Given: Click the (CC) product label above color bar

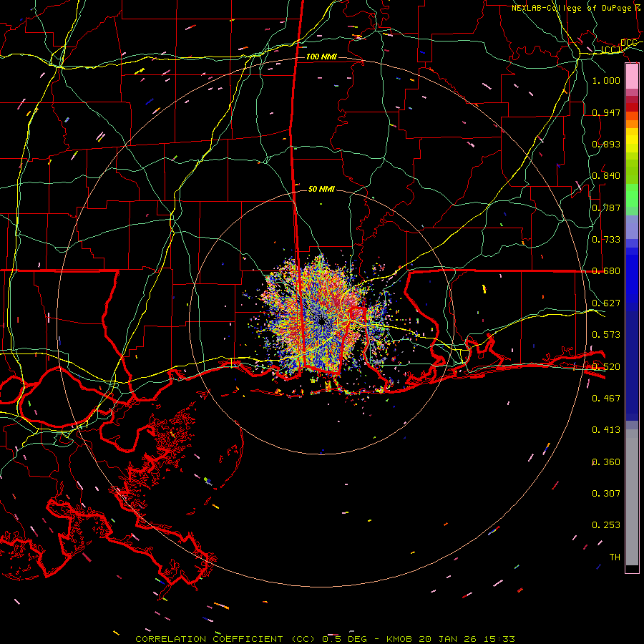Looking at the screenshot, I should 611,49.
